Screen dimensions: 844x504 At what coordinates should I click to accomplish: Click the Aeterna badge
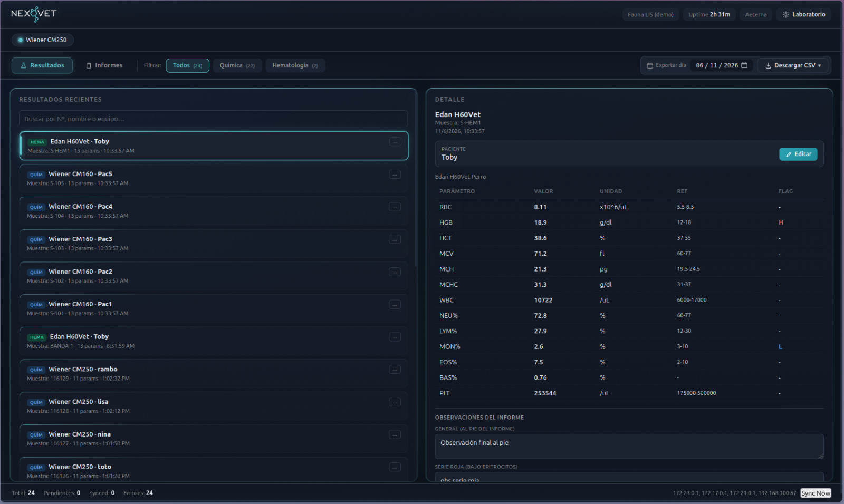(x=756, y=14)
